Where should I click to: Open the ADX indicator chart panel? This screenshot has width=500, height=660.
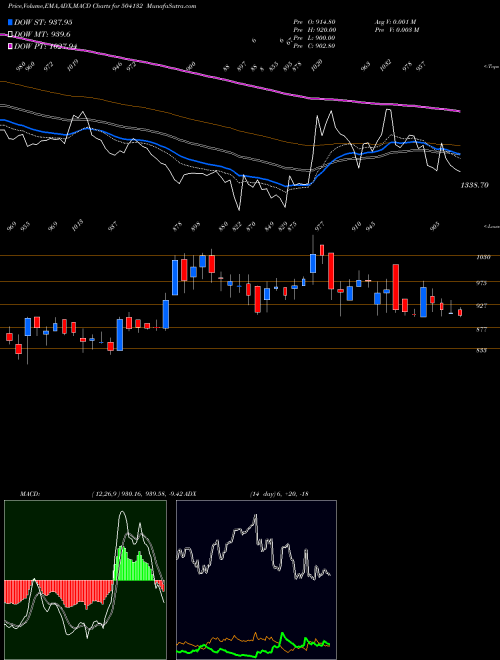[x=256, y=580]
